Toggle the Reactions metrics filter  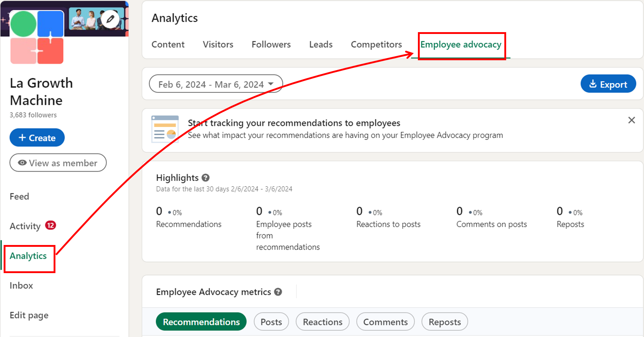[x=322, y=322]
